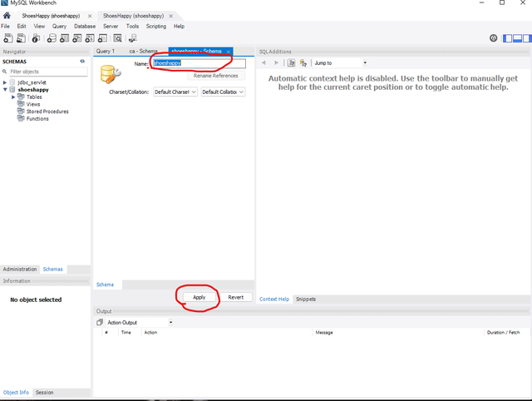This screenshot has height=401, width=532.
Task: Open the Tools menu
Action: [132, 26]
